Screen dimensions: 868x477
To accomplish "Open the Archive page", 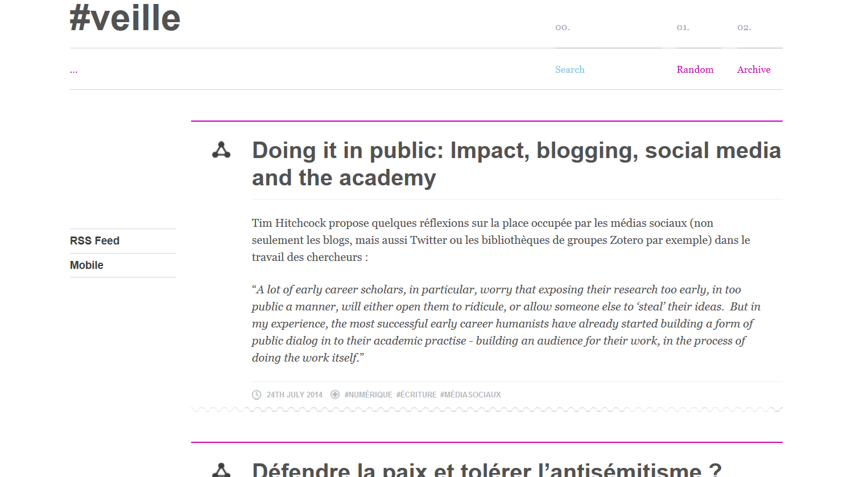I will click(754, 69).
